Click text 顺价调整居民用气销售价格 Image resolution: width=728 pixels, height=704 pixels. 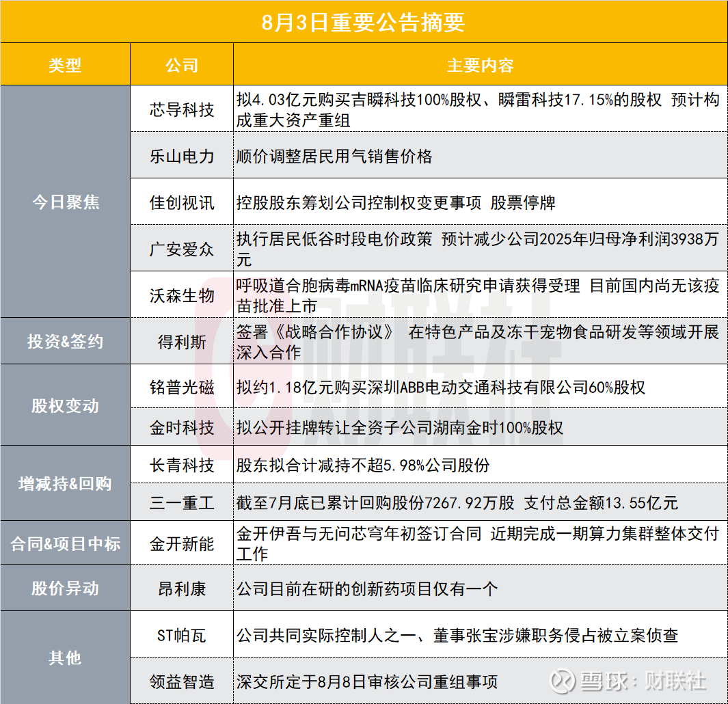click(x=334, y=156)
